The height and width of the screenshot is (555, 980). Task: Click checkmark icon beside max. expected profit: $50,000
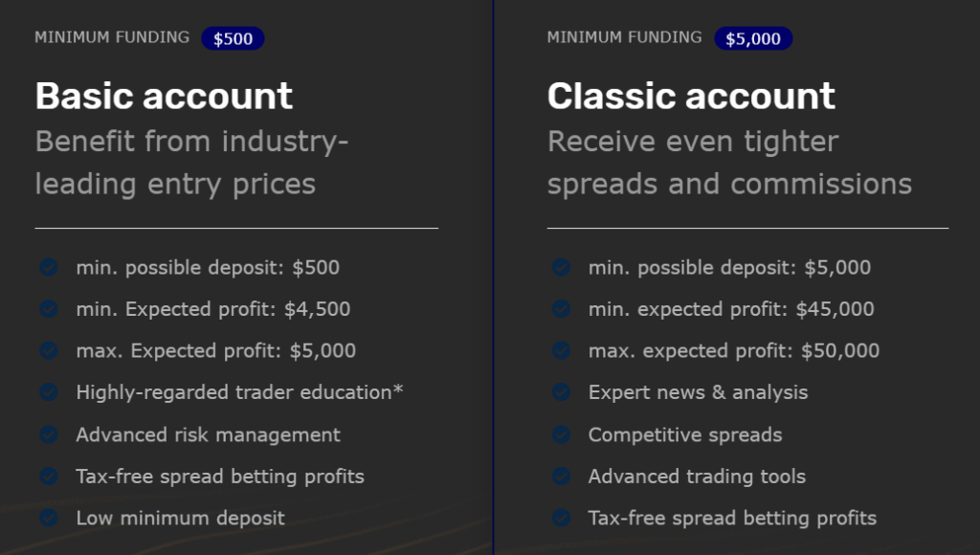[561, 350]
